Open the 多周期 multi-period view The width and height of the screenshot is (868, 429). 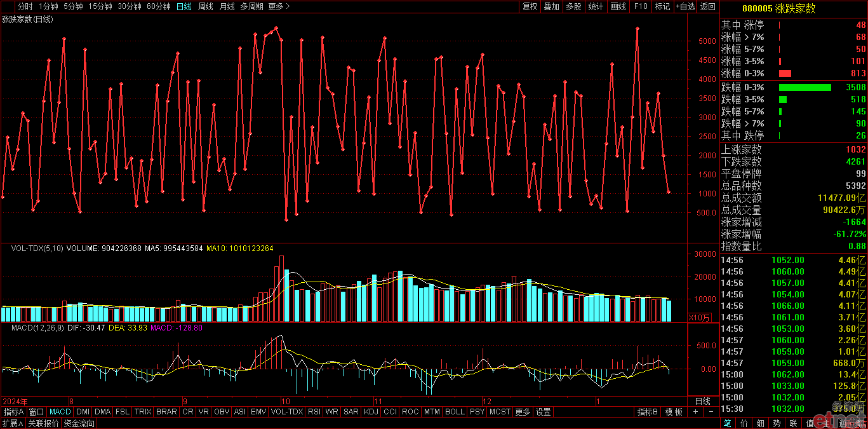pos(252,6)
